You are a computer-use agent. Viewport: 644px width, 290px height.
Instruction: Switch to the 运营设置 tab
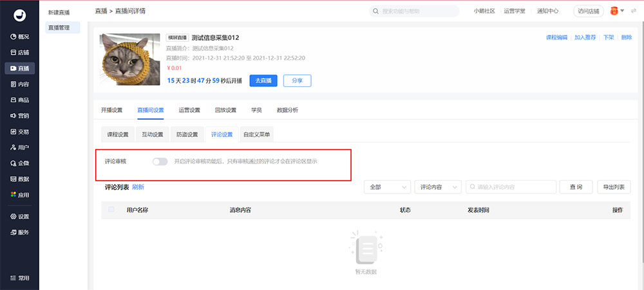(x=189, y=110)
